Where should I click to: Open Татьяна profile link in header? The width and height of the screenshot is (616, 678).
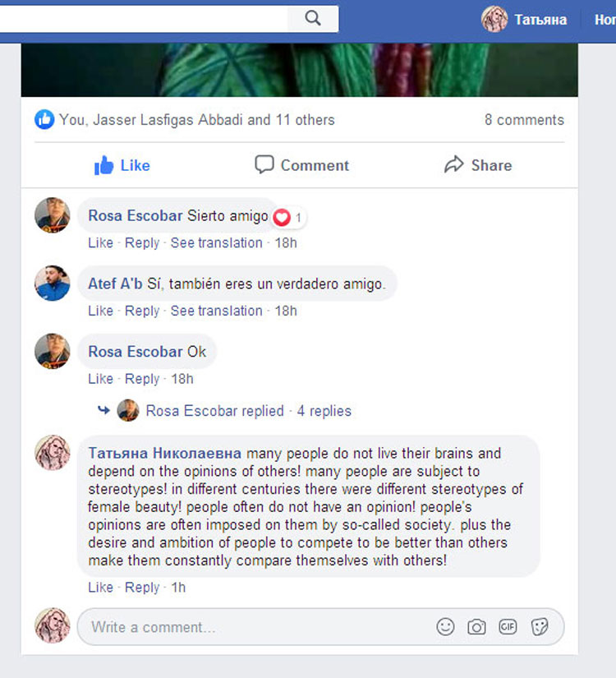(x=540, y=20)
